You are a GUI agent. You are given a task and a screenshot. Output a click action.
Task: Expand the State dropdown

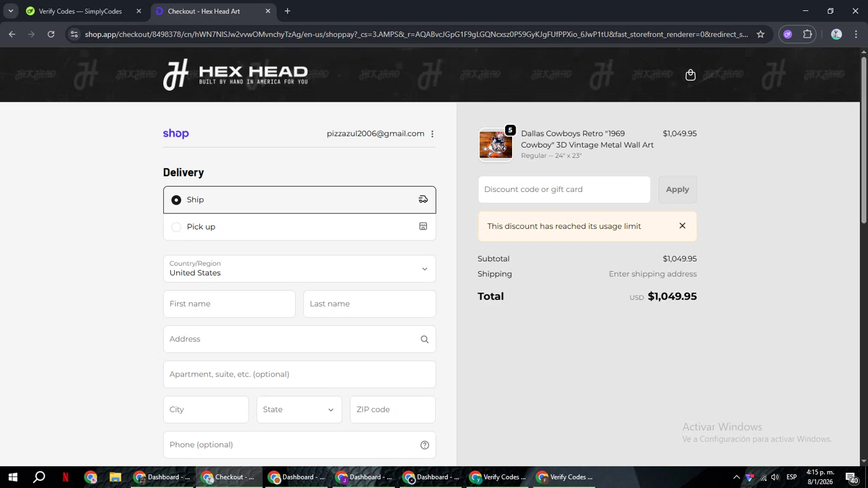[299, 410]
